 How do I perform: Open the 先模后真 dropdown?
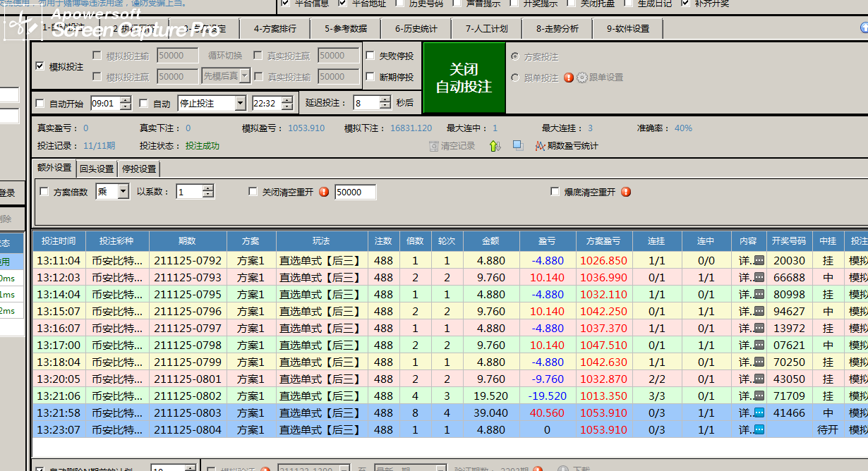245,75
